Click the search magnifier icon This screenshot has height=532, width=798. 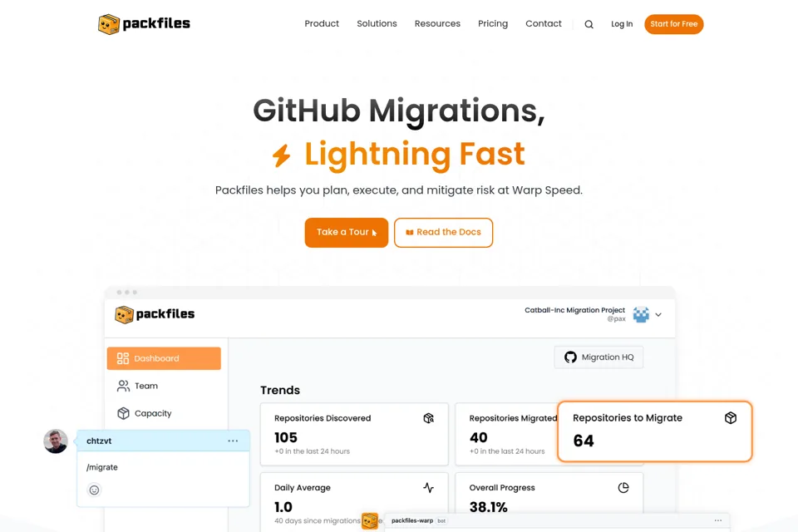pos(589,24)
